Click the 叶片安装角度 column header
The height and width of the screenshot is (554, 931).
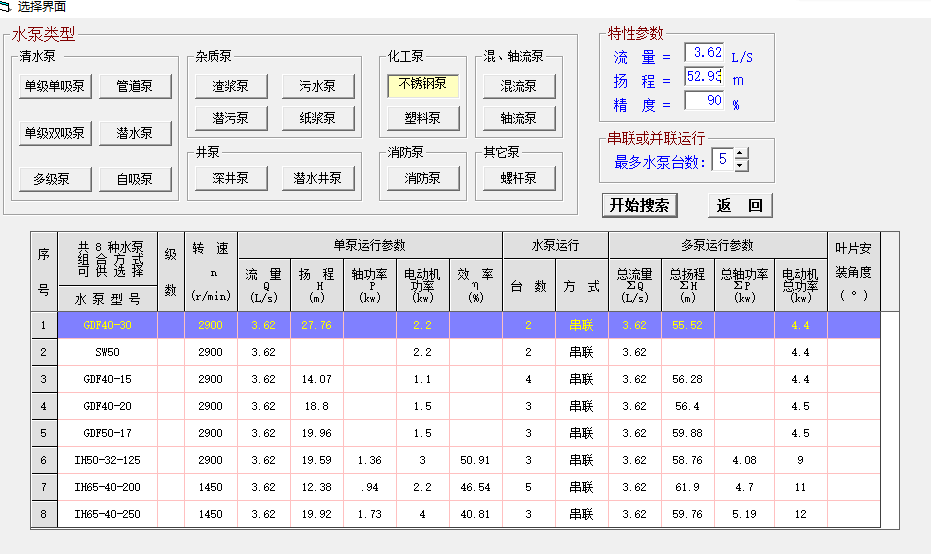coord(853,271)
